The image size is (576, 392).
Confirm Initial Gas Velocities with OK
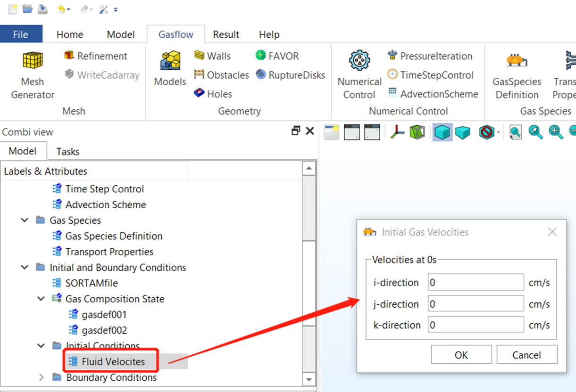[x=461, y=355]
